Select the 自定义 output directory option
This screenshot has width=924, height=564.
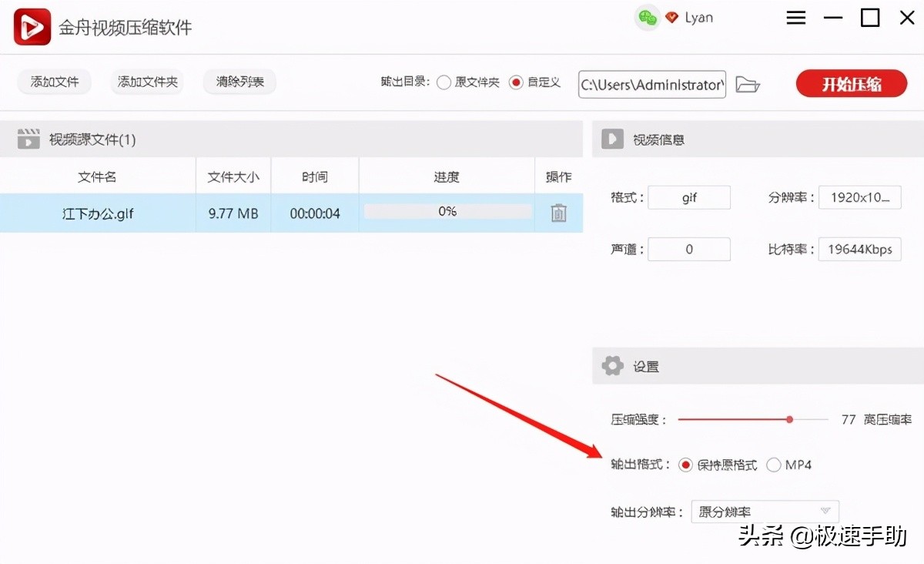(516, 82)
